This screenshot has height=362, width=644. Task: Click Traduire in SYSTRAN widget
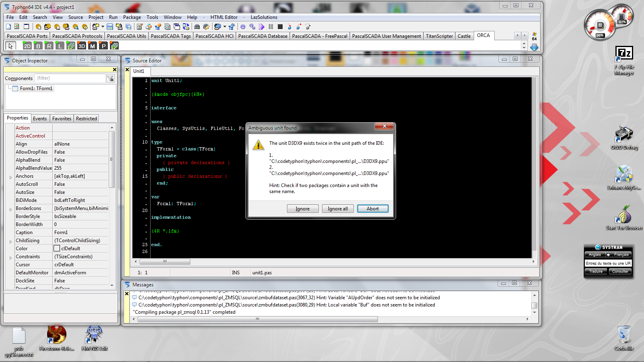click(596, 271)
